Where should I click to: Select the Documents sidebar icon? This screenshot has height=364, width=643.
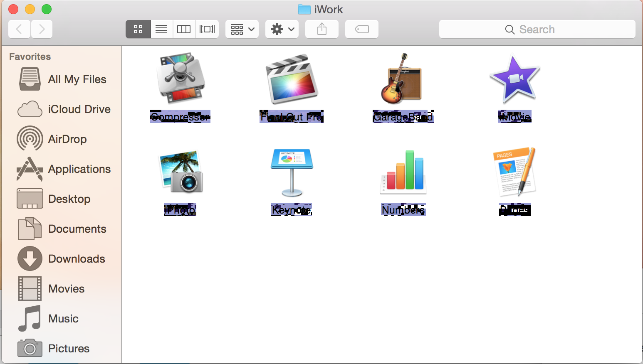30,229
